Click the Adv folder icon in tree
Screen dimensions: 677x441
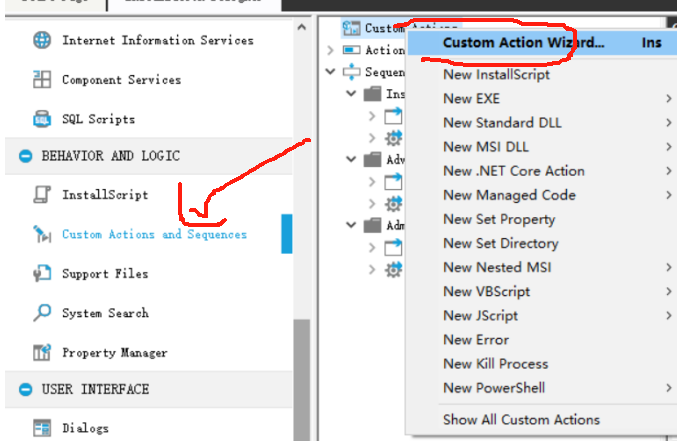point(372,159)
